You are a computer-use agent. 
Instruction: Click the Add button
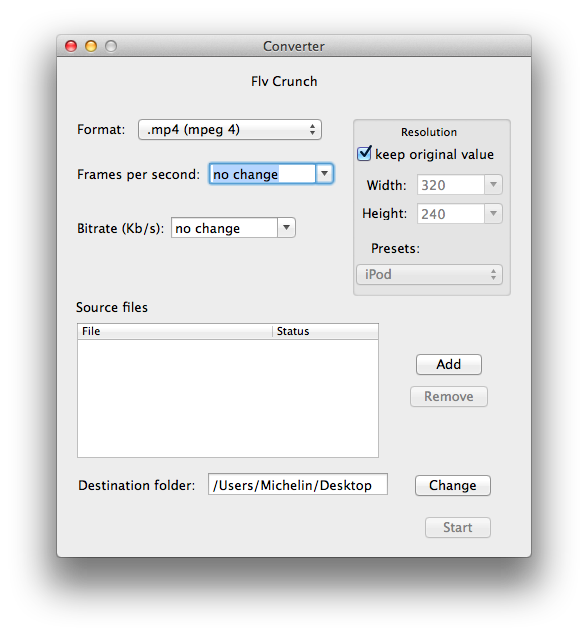pos(449,364)
